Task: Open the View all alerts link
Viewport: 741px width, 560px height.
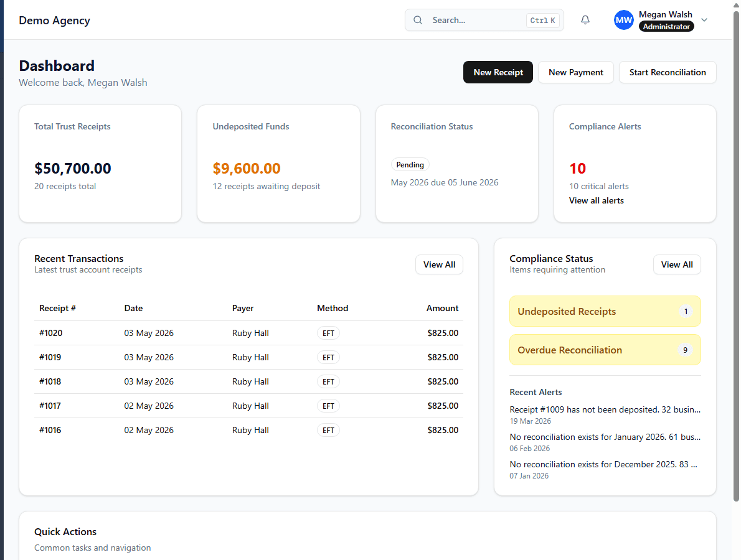Action: click(x=596, y=201)
